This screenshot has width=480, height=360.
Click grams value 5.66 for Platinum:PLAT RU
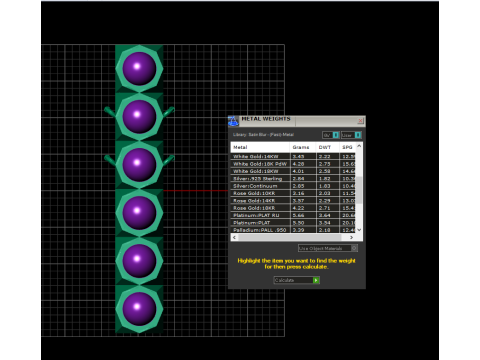tap(298, 215)
